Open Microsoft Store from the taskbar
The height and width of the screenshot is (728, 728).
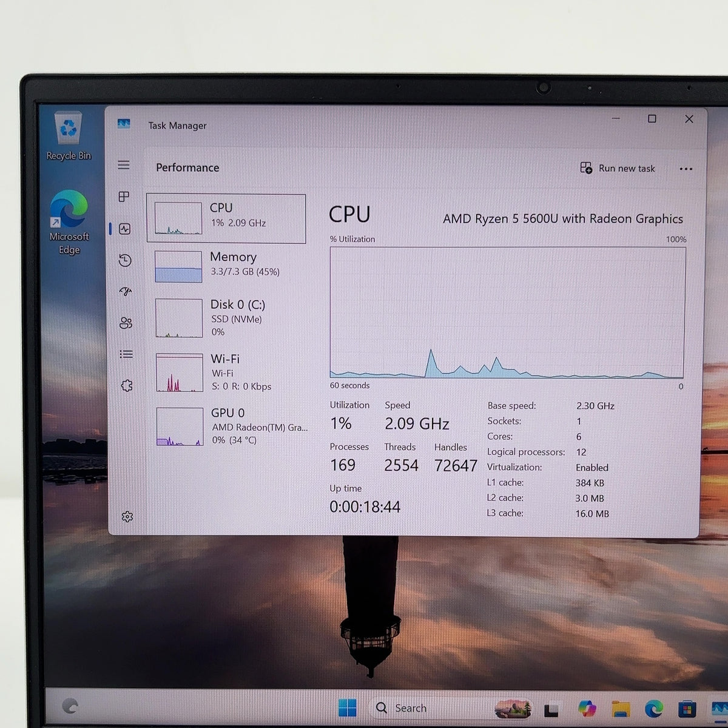pyautogui.click(x=687, y=708)
